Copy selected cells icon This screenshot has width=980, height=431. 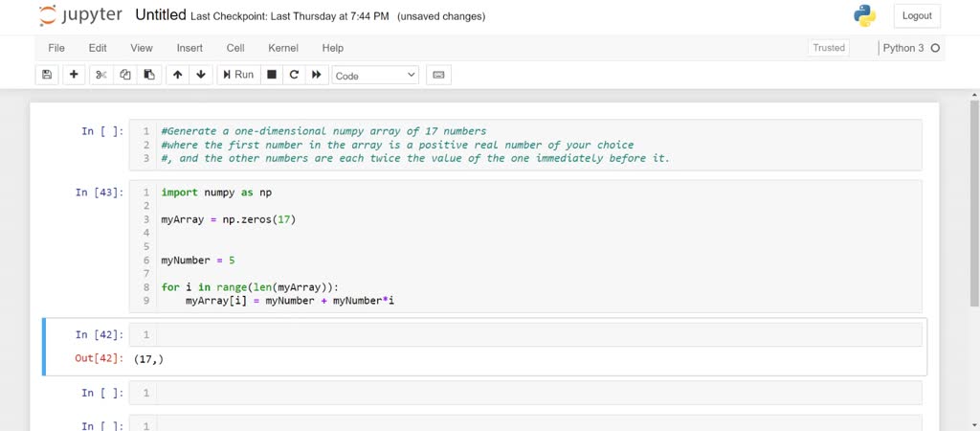click(125, 75)
